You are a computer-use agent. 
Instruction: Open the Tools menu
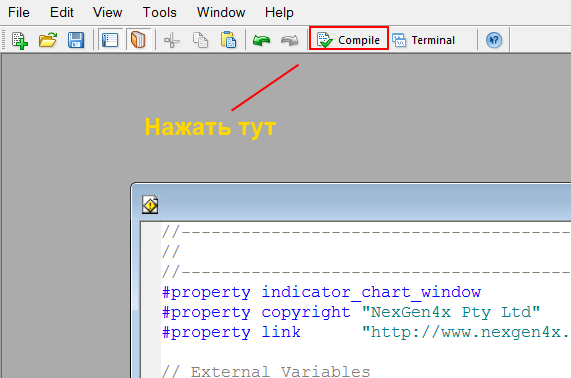[160, 12]
